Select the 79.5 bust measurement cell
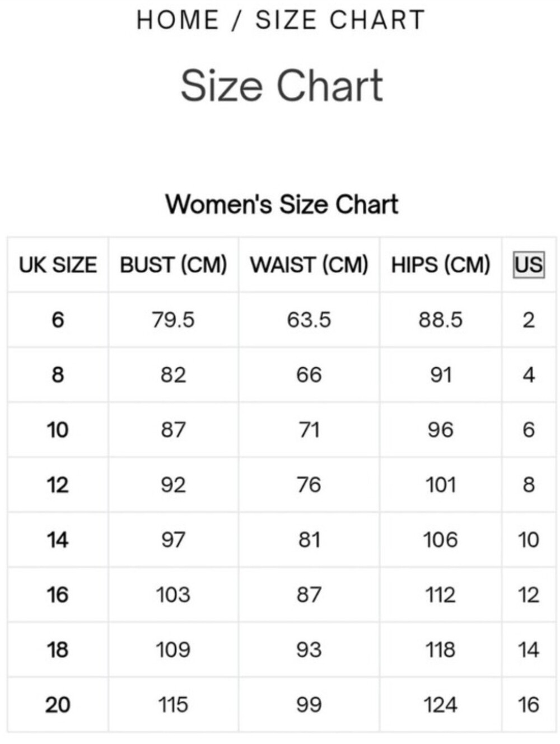This screenshot has height=744, width=560. 173,320
